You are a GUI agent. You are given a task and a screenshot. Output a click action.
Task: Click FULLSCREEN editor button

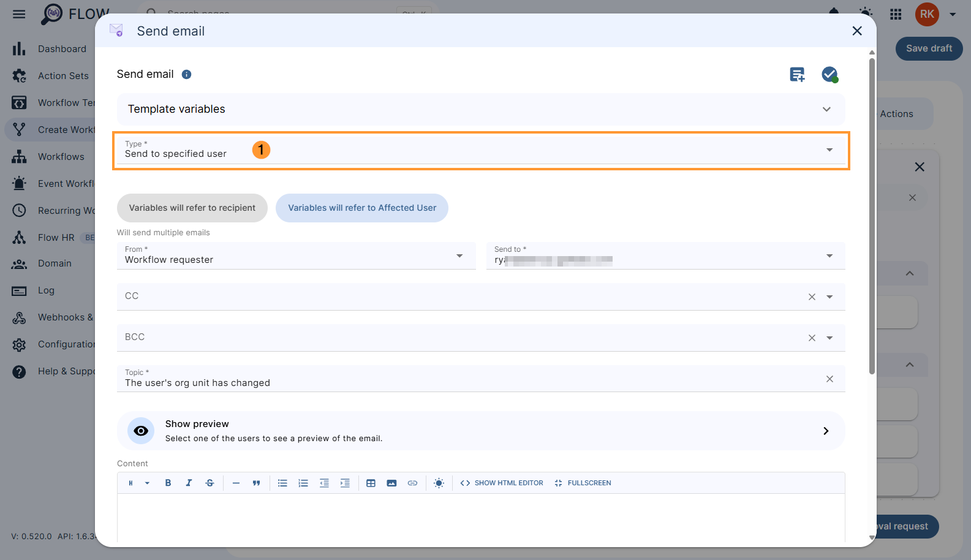point(583,483)
